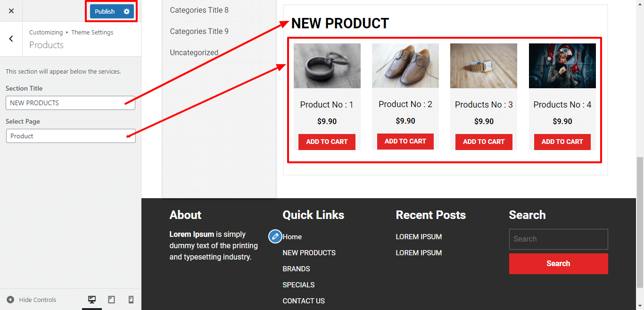The height and width of the screenshot is (310, 644).
Task: Collapse panel with Hide Controls
Action: tap(32, 300)
